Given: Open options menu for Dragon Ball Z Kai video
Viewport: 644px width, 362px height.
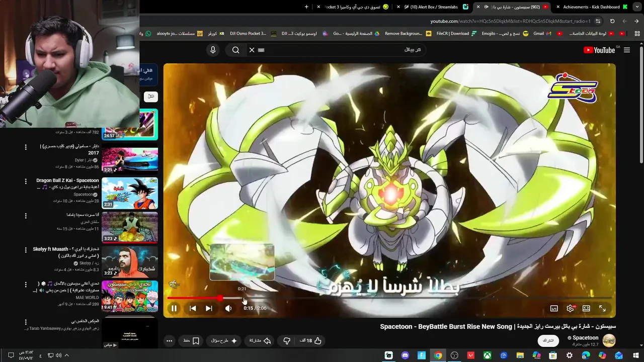Looking at the screenshot, I should pos(26,182).
